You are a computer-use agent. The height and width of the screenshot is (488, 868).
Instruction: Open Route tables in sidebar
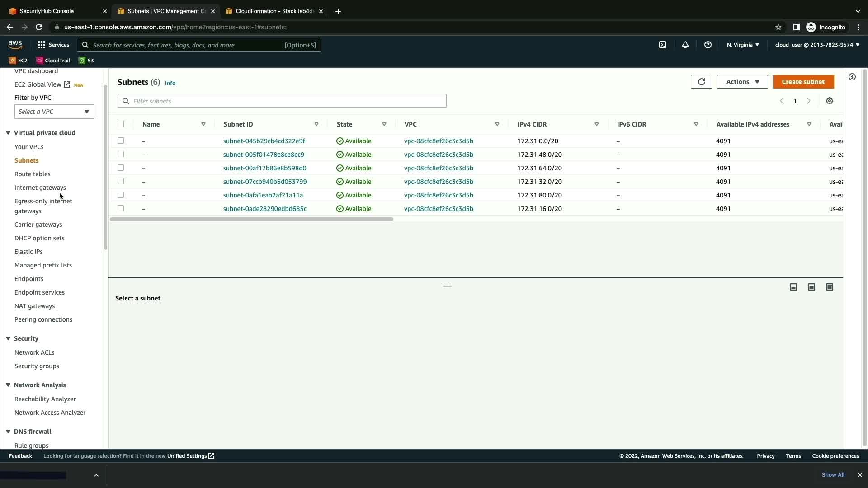pyautogui.click(x=32, y=174)
